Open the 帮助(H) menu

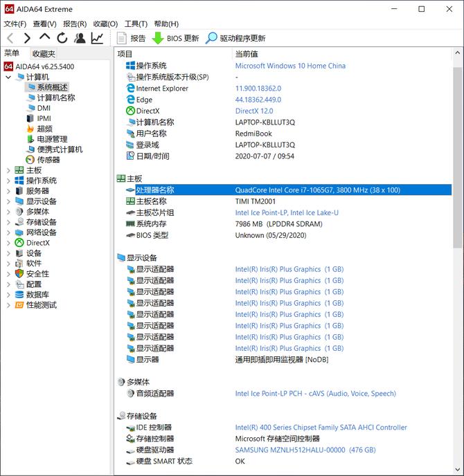[166, 24]
